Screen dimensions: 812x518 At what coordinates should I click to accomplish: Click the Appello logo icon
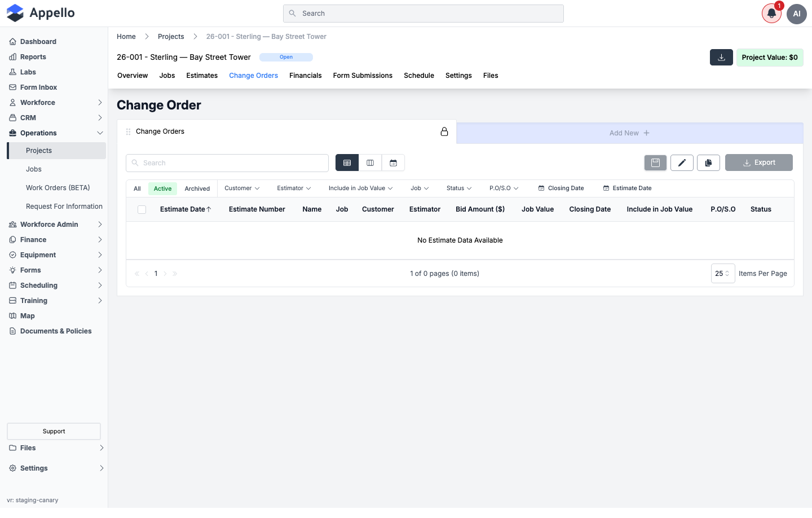point(15,13)
